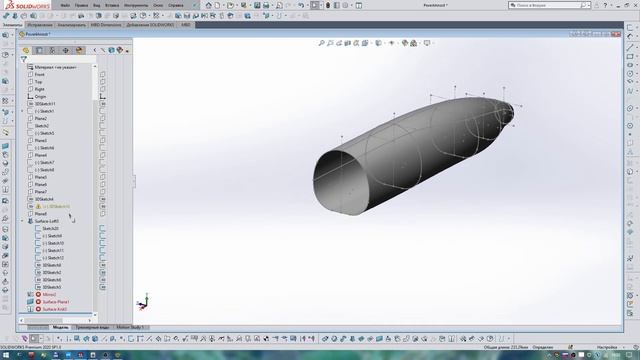The width and height of the screenshot is (640, 360).
Task: Open the dropdown arrow beside the Undo icon
Action: point(307,5)
